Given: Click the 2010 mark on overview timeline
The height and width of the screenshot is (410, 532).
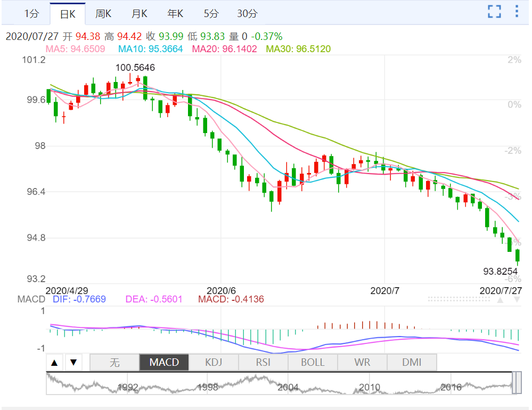Looking at the screenshot, I should coord(370,387).
